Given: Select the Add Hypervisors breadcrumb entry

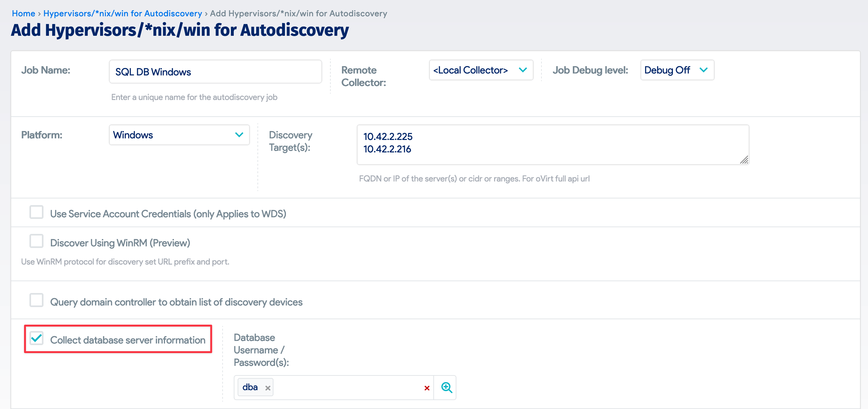Looking at the screenshot, I should coord(298,13).
